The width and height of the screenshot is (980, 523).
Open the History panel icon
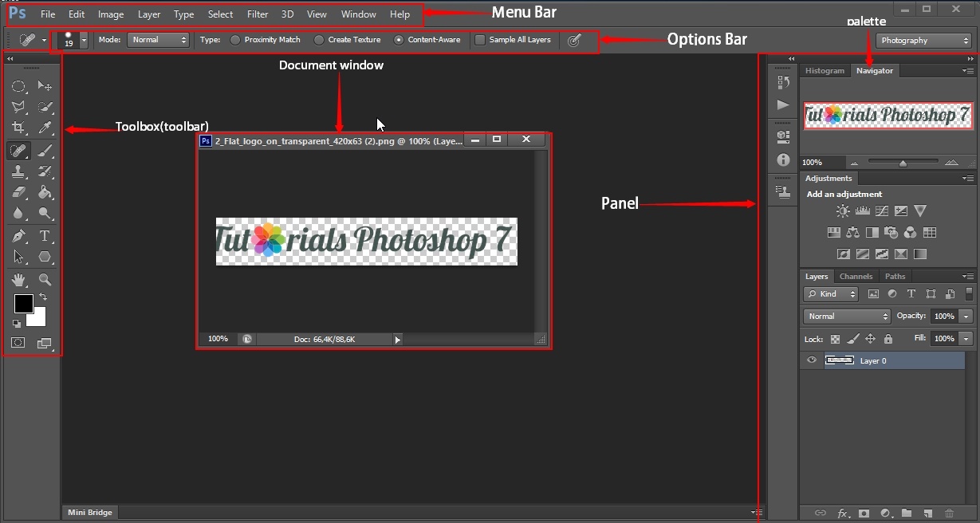783,82
